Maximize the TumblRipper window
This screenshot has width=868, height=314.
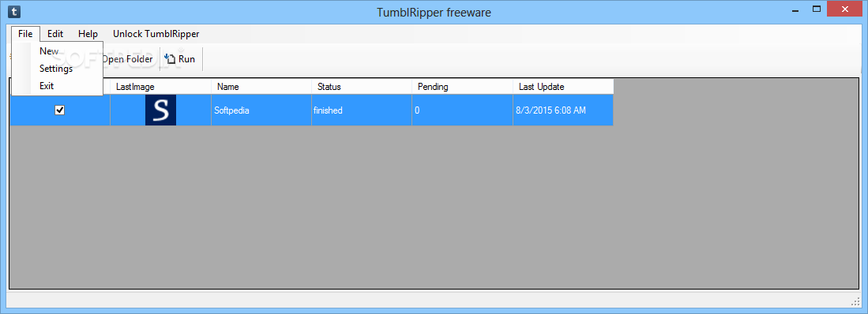(x=817, y=9)
